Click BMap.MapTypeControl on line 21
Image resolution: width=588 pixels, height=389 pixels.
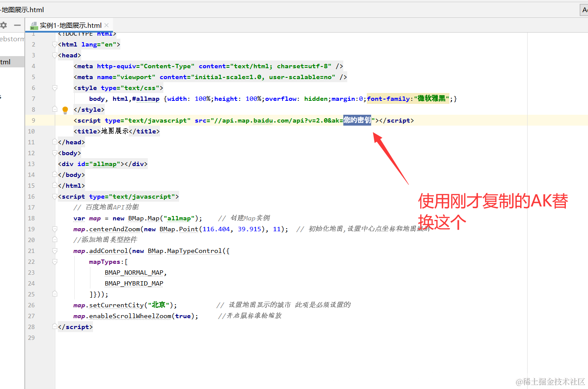(185, 251)
